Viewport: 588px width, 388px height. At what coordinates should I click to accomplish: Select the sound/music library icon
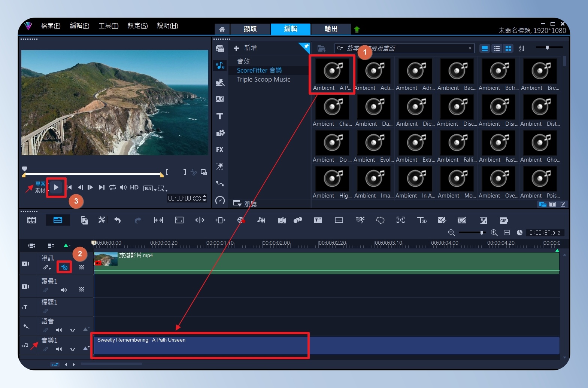point(220,65)
